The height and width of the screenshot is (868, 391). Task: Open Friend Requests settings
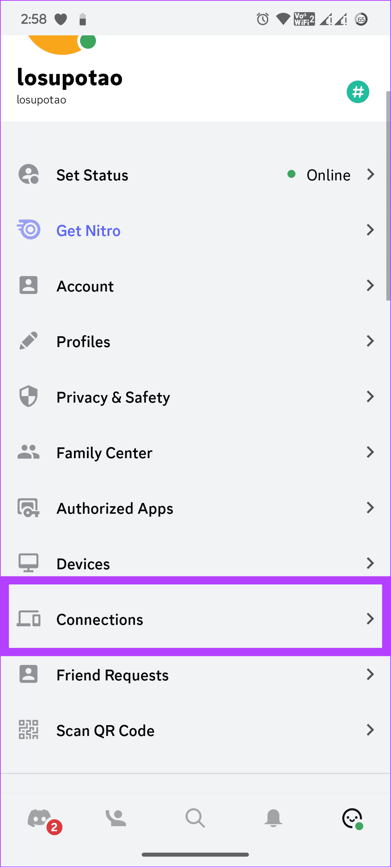pos(195,675)
